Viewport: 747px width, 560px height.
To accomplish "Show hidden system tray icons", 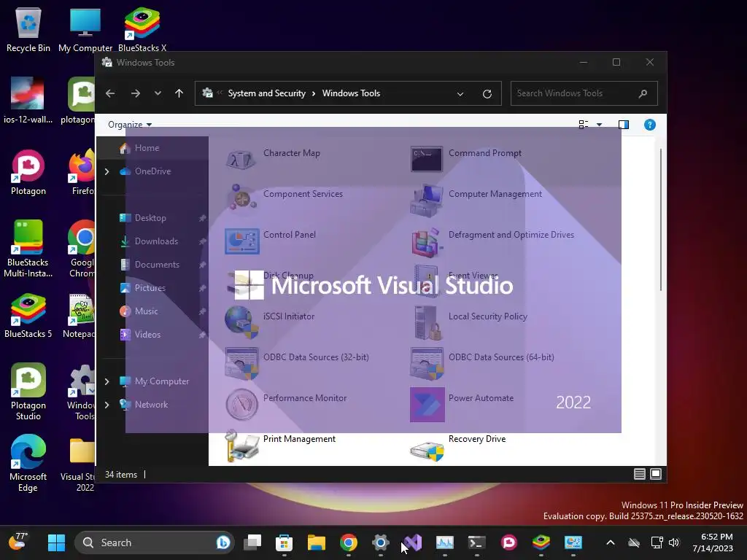I will pyautogui.click(x=611, y=542).
